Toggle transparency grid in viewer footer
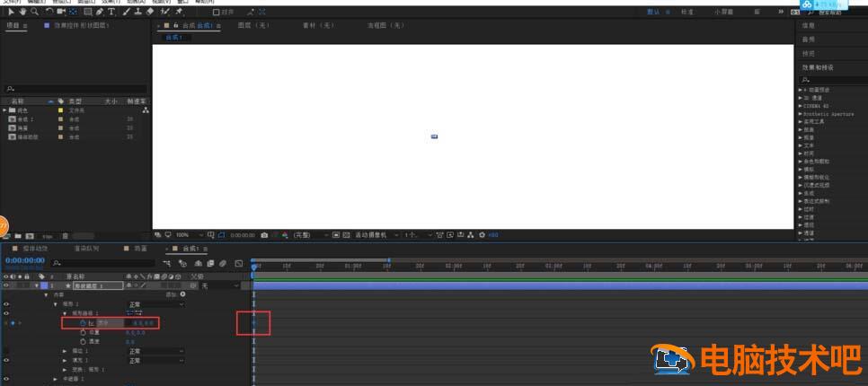Image resolution: width=868 pixels, height=386 pixels. point(346,235)
